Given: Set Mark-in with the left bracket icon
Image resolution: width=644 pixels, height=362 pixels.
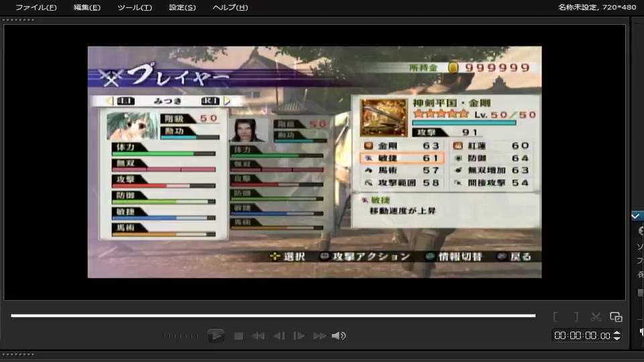Looking at the screenshot, I should (x=555, y=316).
